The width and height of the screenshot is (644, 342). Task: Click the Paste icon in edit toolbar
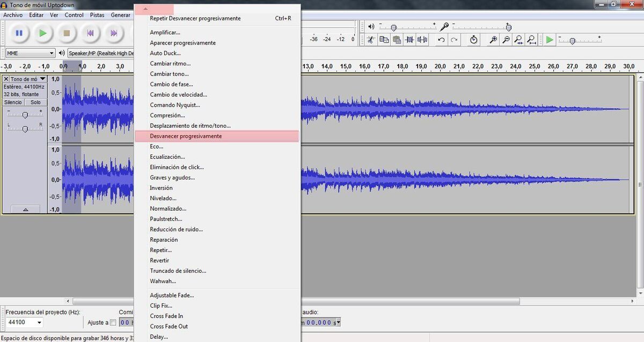[397, 40]
